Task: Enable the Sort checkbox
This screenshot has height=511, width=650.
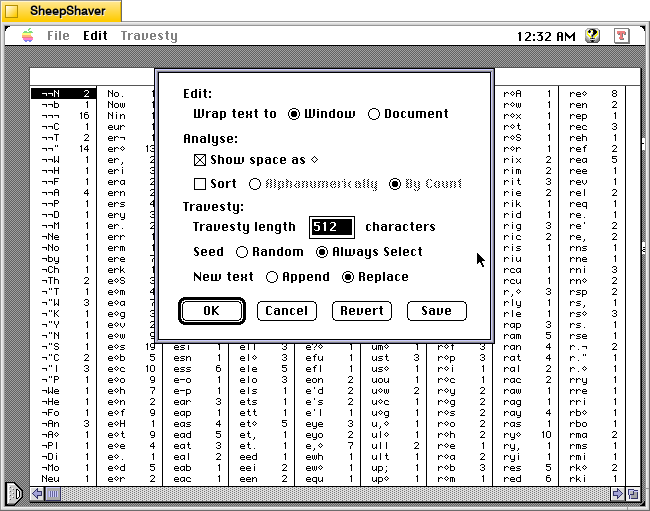Action: coord(215,184)
